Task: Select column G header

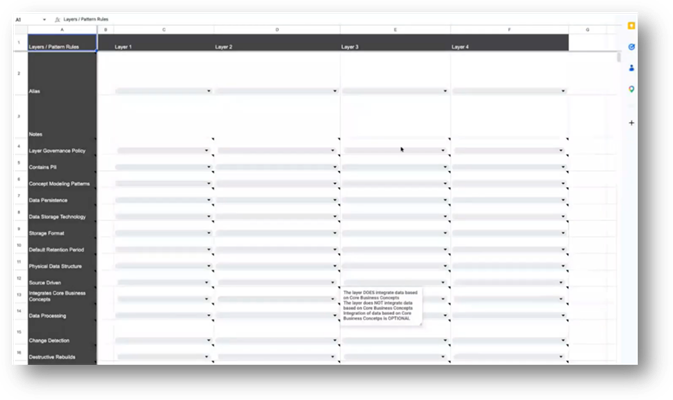Action: 588,30
